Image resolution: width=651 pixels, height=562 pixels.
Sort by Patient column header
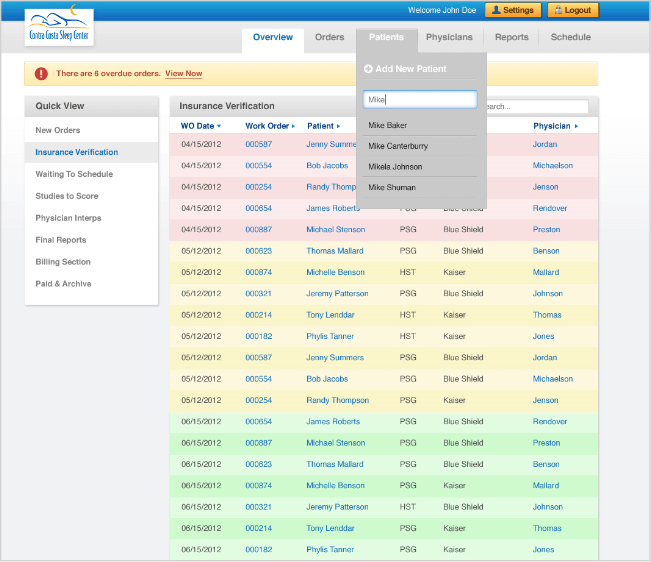point(322,126)
